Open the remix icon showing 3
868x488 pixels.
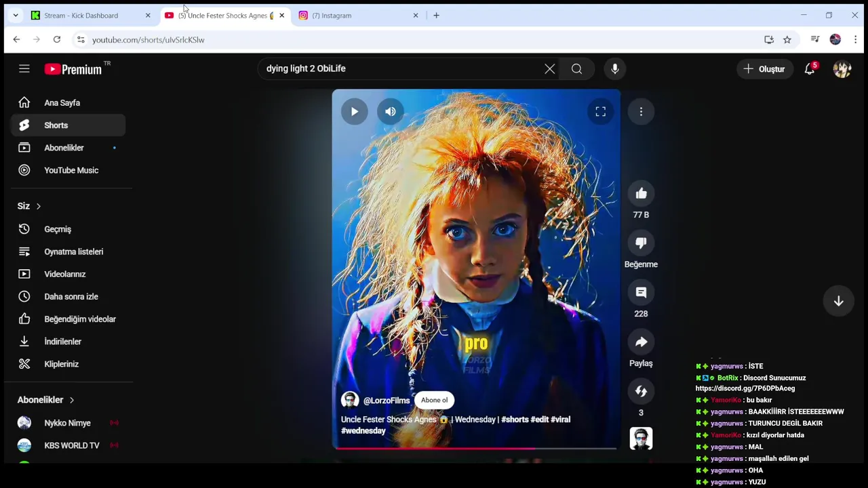[x=641, y=392]
